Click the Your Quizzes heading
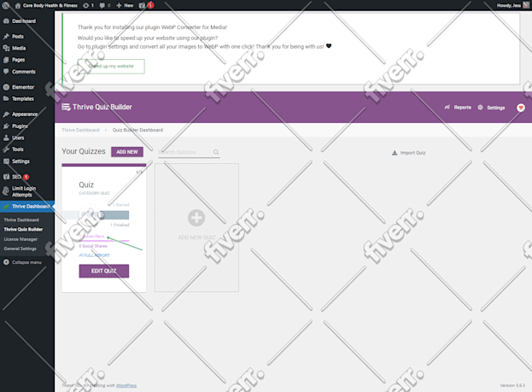 84,151
